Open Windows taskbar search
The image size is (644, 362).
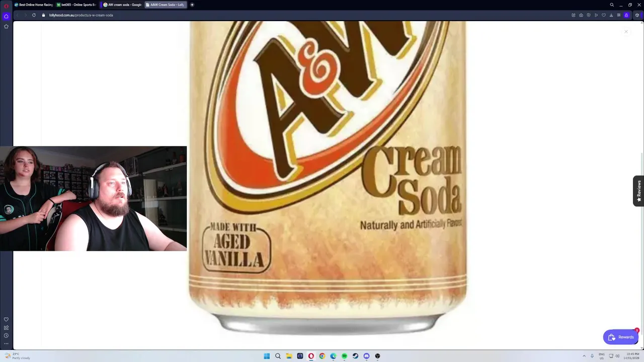(278, 356)
